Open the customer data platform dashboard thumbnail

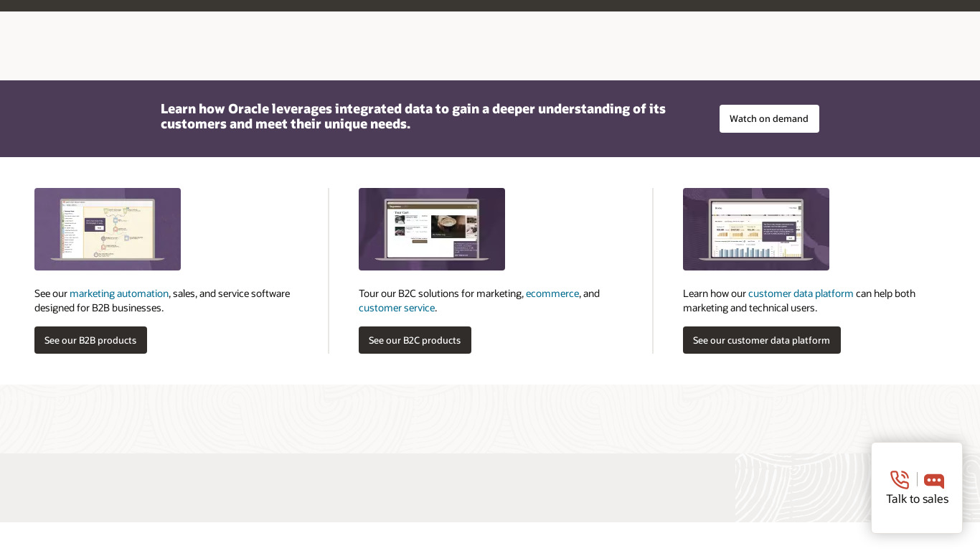[756, 229]
